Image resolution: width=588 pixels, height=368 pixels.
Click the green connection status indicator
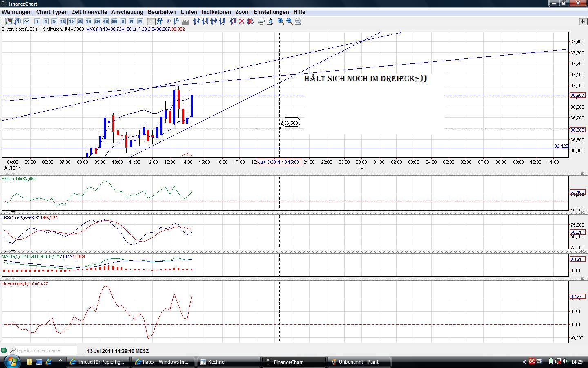tap(4, 350)
